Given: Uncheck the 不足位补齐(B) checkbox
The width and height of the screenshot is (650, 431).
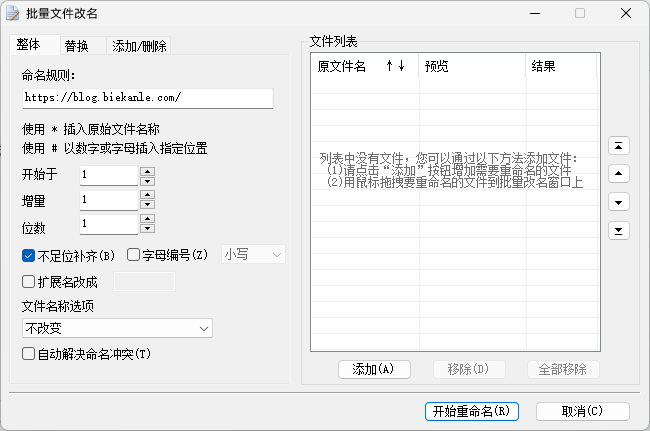Looking at the screenshot, I should pyautogui.click(x=28, y=256).
